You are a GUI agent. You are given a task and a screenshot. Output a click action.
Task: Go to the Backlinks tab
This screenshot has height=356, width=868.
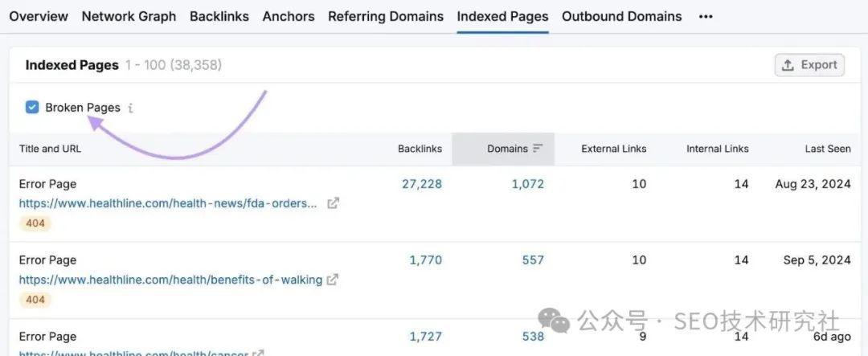(219, 16)
